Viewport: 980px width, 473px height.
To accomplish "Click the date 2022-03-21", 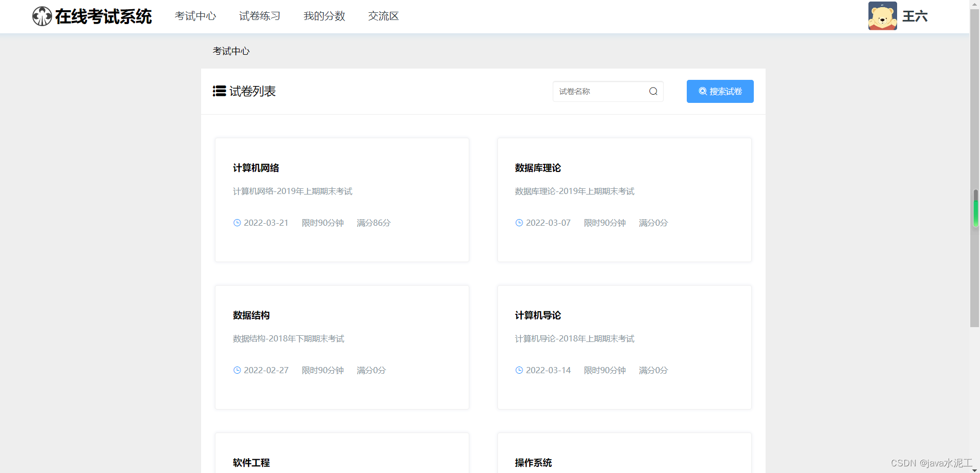I will 266,223.
